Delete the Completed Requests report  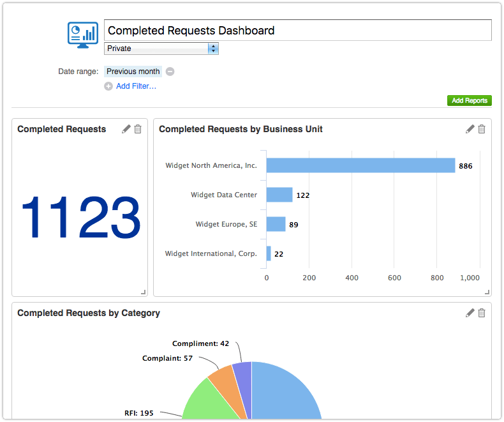point(138,129)
